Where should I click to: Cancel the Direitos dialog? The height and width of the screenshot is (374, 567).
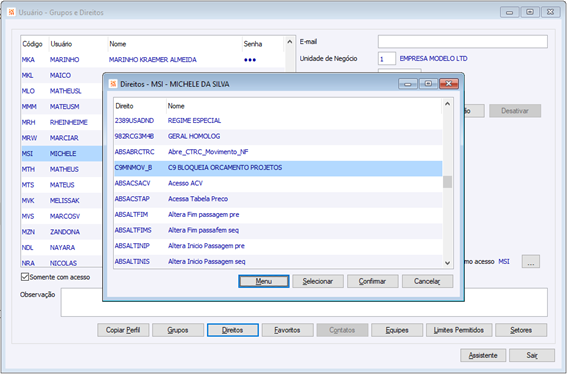[x=427, y=281]
